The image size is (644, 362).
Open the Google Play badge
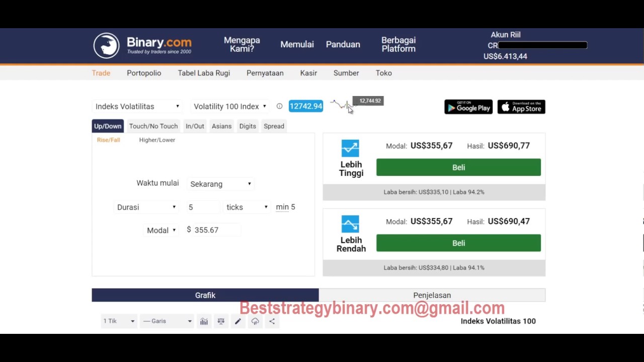(x=468, y=107)
